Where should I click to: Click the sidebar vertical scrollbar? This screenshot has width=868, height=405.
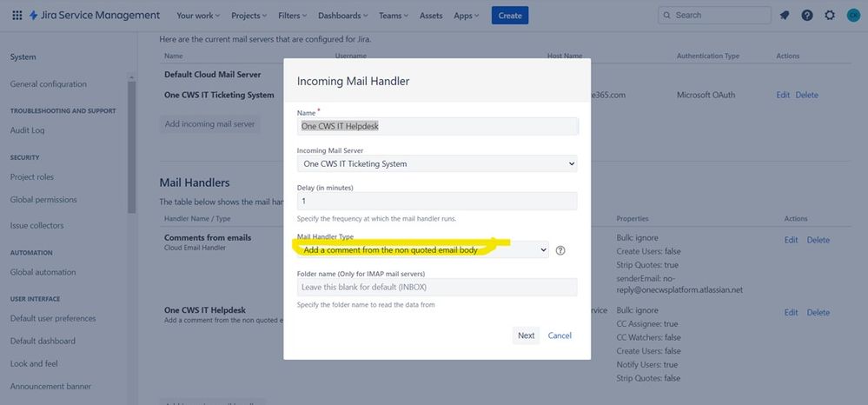132,147
